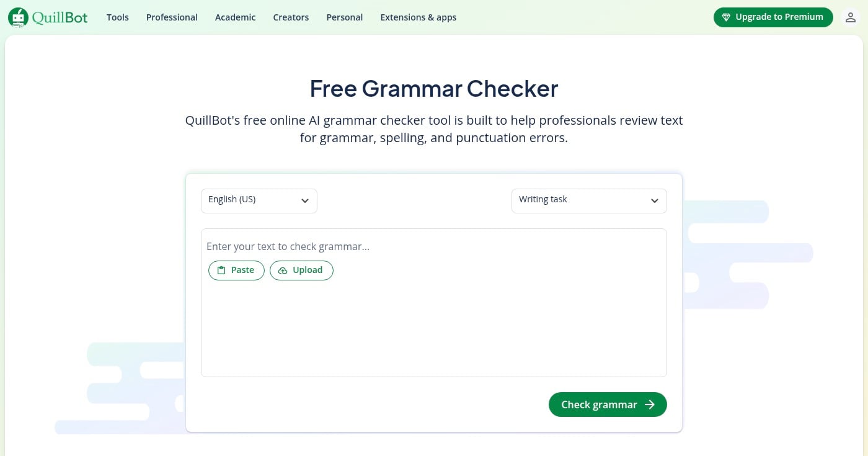Paste text using the Paste button
This screenshot has width=868, height=456.
[236, 270]
